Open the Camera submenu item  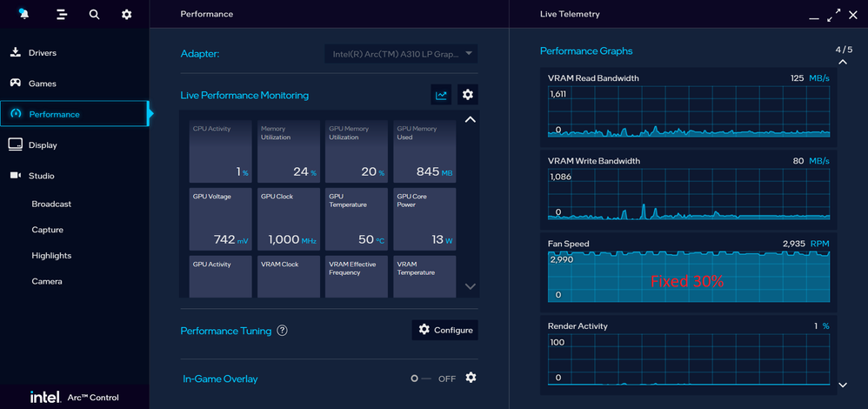point(47,281)
